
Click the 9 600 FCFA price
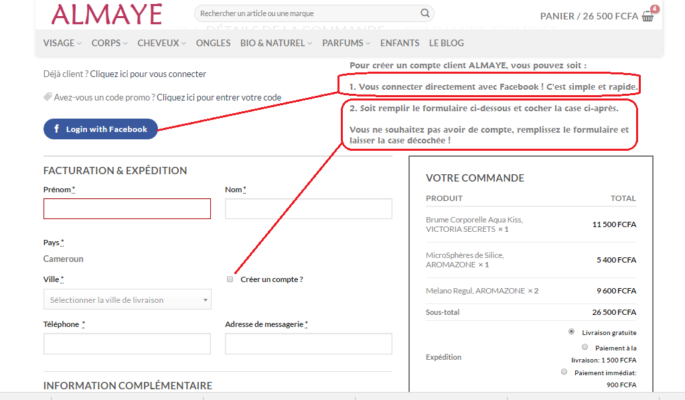[x=616, y=291]
